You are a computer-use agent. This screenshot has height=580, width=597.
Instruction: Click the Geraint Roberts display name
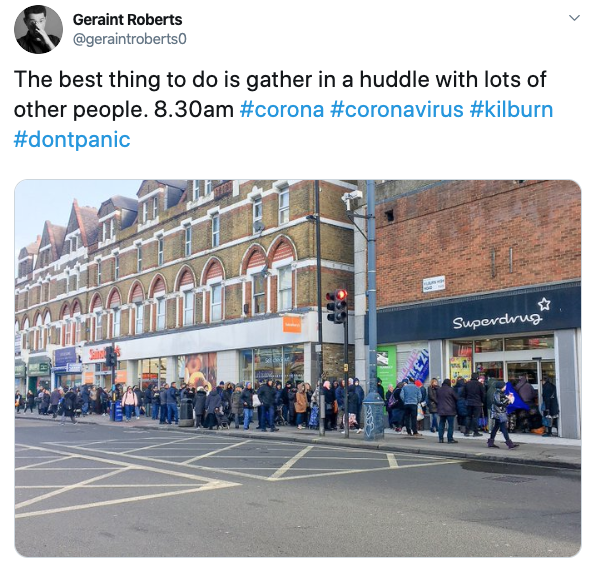(x=127, y=20)
